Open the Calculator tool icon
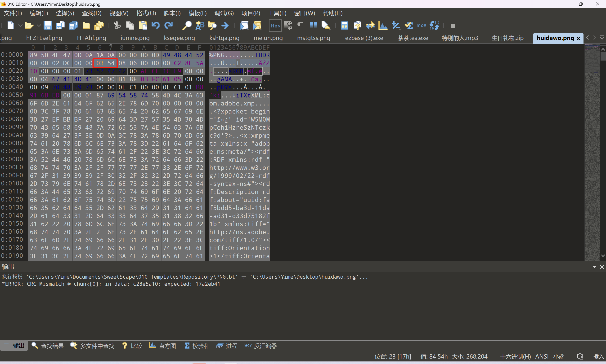Viewport: 606px width, 364px height. (x=344, y=26)
